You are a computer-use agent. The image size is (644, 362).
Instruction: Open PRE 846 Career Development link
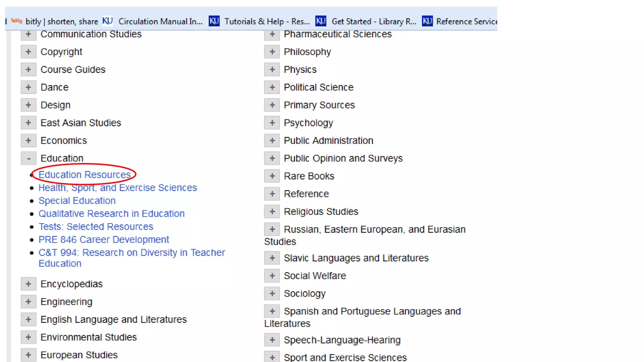[x=104, y=240]
